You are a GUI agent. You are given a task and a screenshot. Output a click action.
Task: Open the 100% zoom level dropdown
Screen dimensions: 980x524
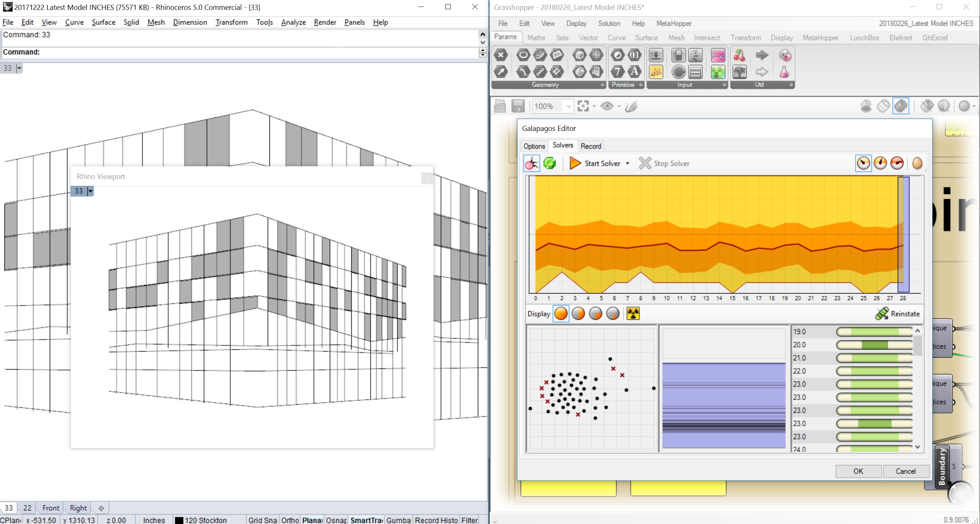(568, 106)
